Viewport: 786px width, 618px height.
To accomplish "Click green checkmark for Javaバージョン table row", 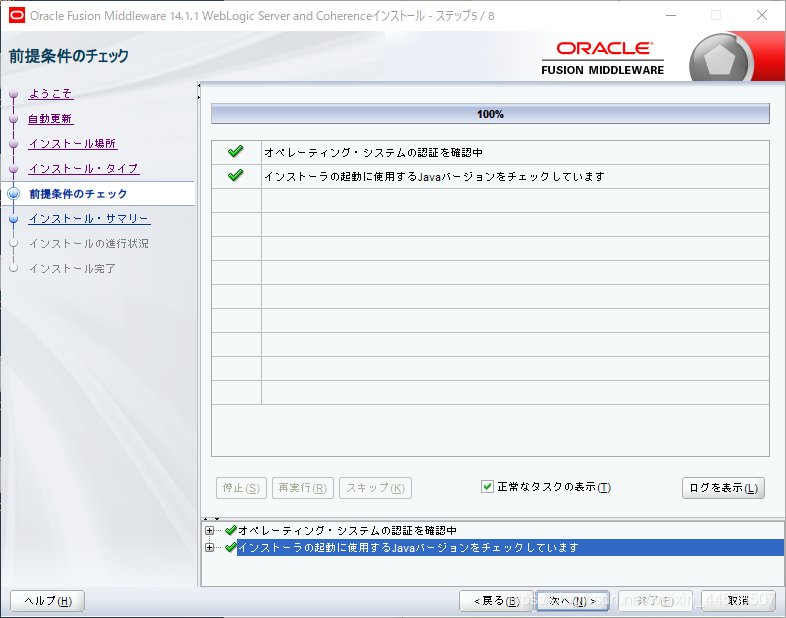I will pyautogui.click(x=235, y=175).
